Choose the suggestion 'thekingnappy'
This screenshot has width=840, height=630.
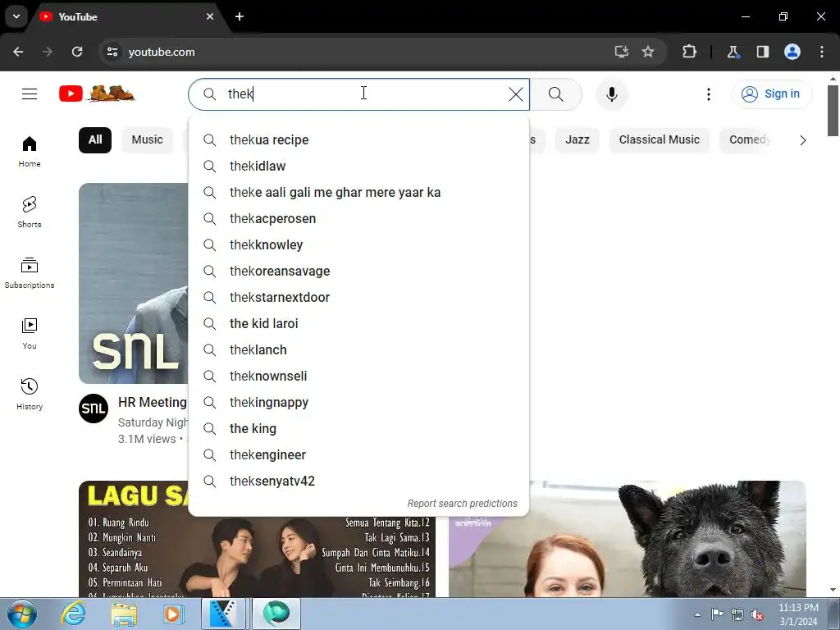pos(359,402)
